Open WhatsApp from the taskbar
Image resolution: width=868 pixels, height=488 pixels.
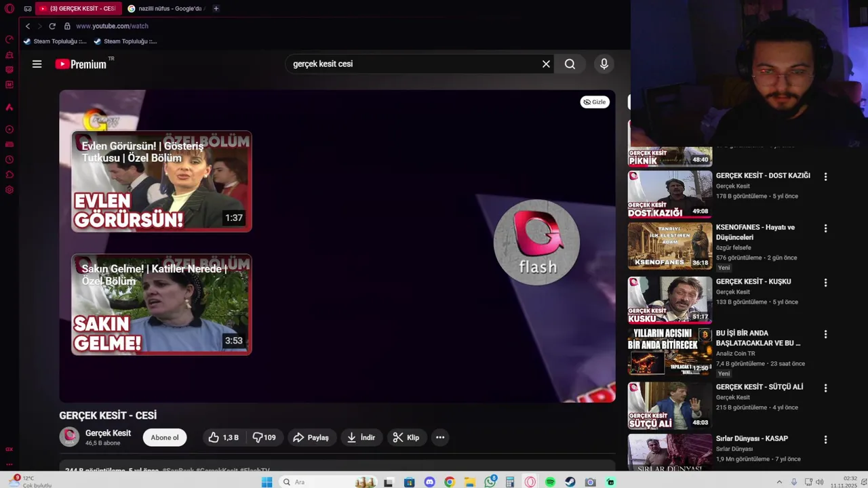point(490,482)
